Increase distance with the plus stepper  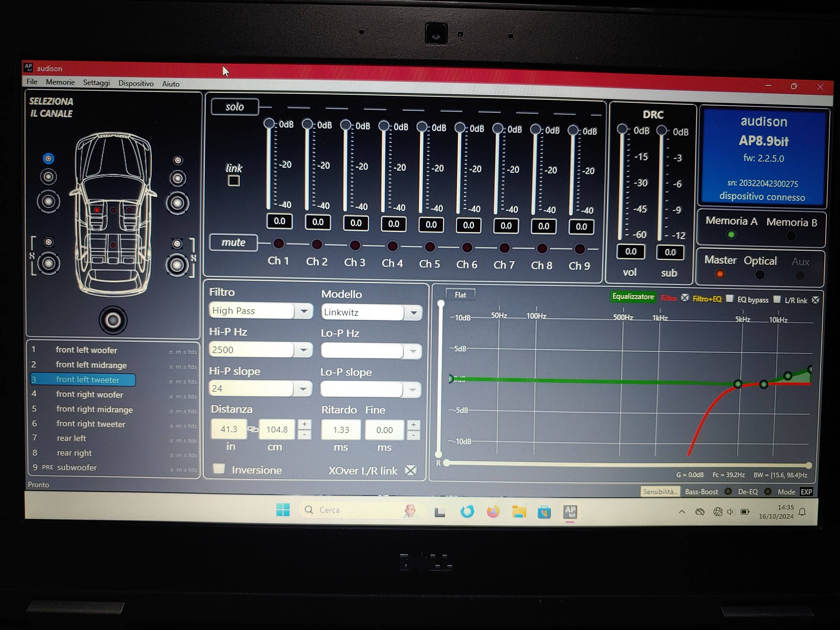pos(304,424)
